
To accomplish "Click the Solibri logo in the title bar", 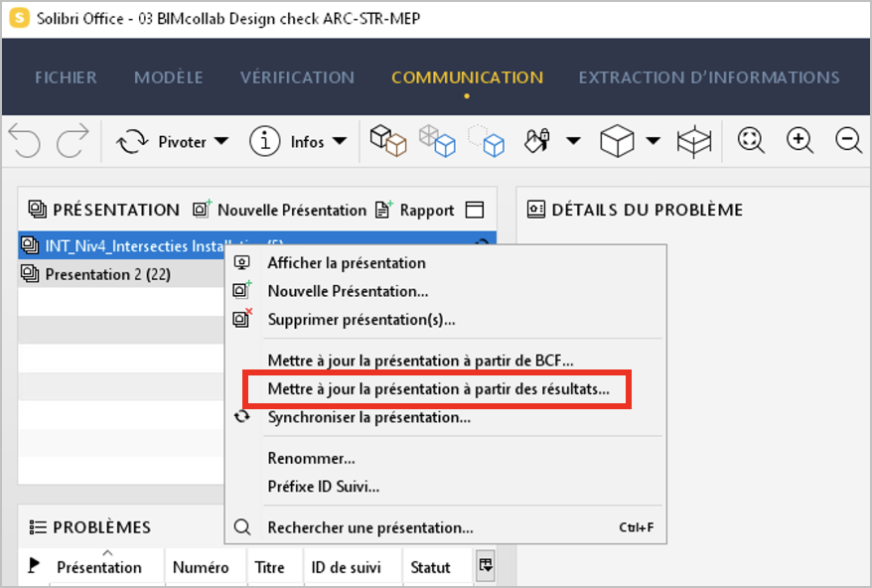I will click(x=20, y=18).
